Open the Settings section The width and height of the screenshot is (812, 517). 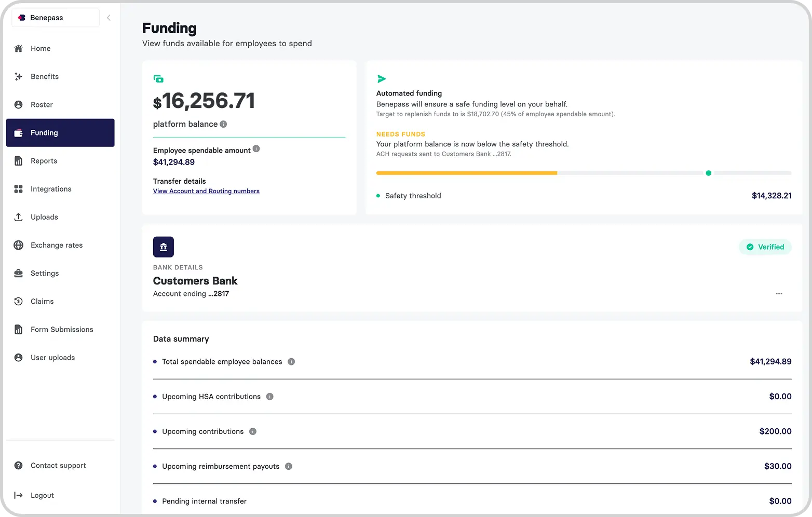click(x=45, y=273)
